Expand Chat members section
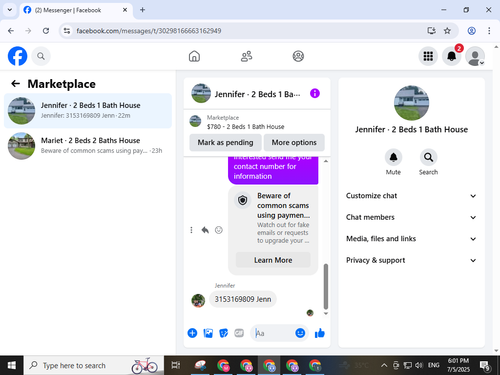 [x=411, y=217]
